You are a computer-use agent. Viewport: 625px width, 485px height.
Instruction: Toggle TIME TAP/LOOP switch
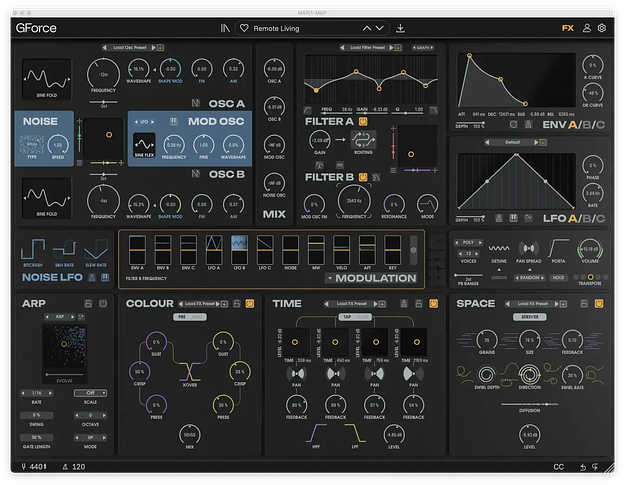(x=355, y=317)
